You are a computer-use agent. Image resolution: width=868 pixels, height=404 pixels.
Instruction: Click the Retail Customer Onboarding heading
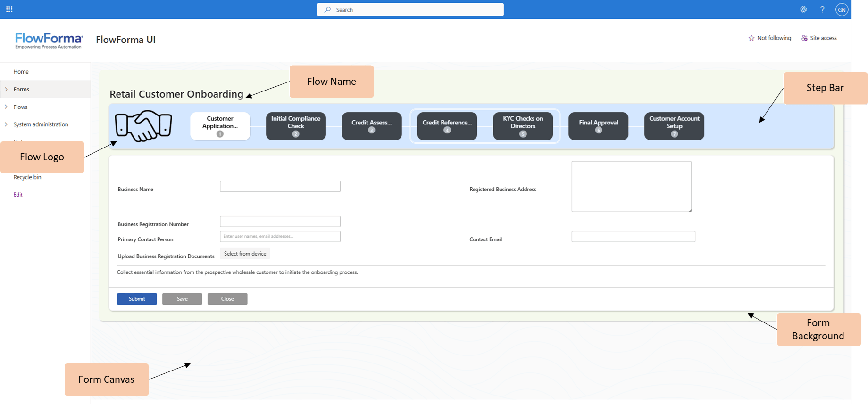coord(176,94)
